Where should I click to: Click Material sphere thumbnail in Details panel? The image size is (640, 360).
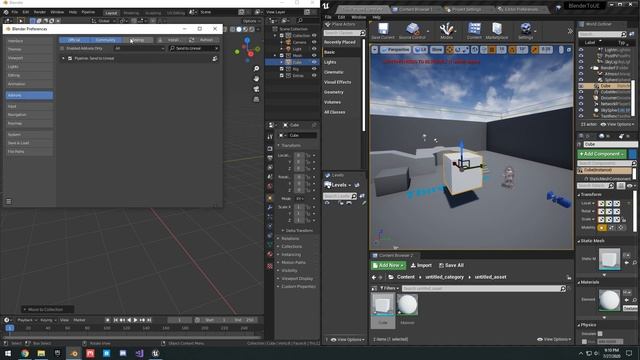coord(609,300)
